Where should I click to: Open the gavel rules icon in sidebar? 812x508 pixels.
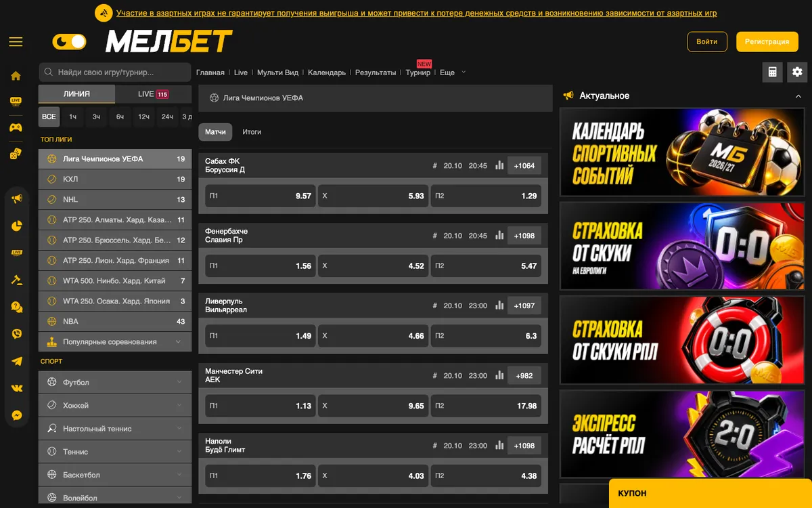tap(17, 280)
